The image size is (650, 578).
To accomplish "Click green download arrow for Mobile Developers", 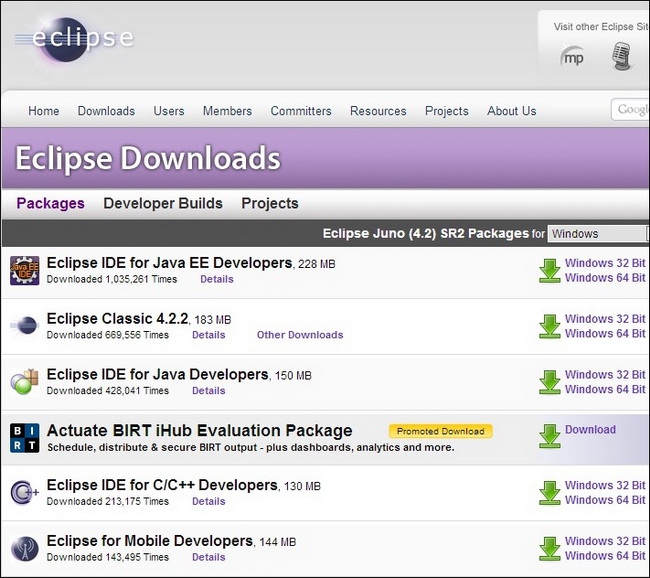I will (550, 549).
